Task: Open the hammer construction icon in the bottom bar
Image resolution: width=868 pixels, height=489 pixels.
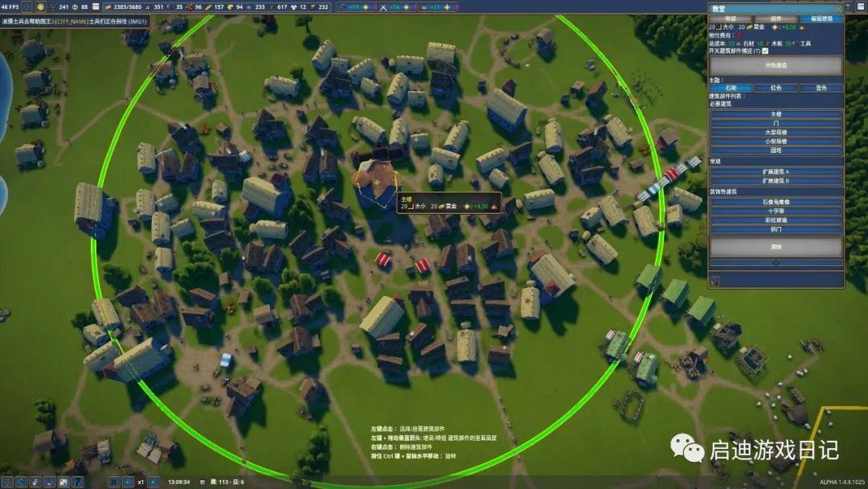Action: point(21,482)
